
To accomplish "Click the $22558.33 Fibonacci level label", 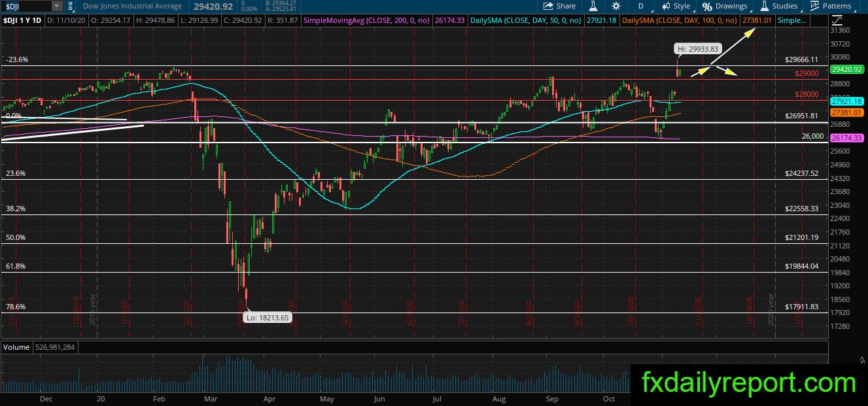I will (x=801, y=209).
